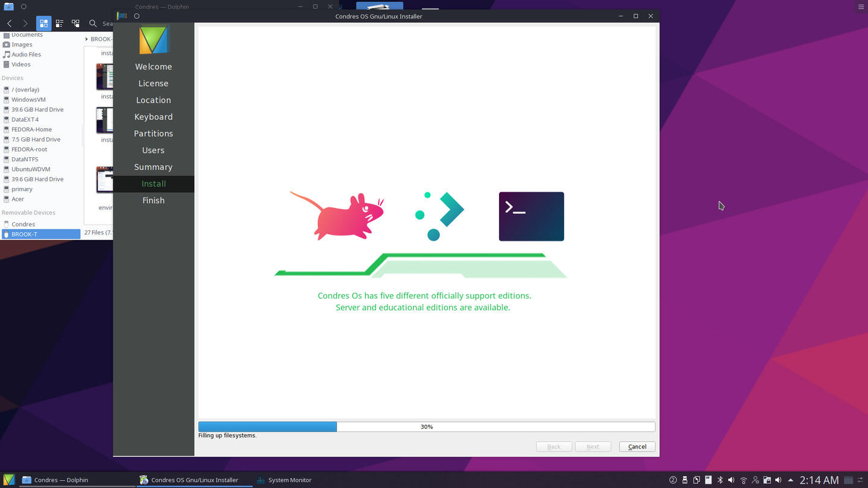Screen dimensions: 868x488
Task: Open Dolphin's search magnifier icon
Action: (x=93, y=23)
